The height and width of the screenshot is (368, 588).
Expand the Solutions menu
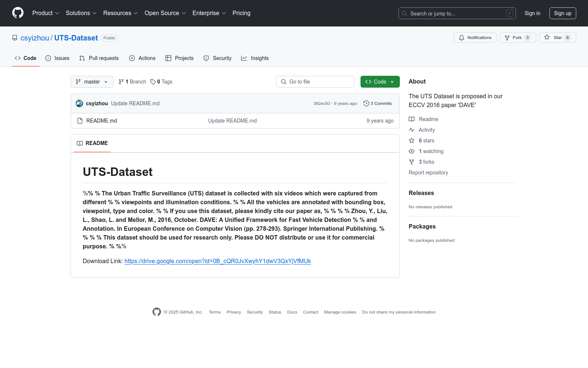coord(81,13)
